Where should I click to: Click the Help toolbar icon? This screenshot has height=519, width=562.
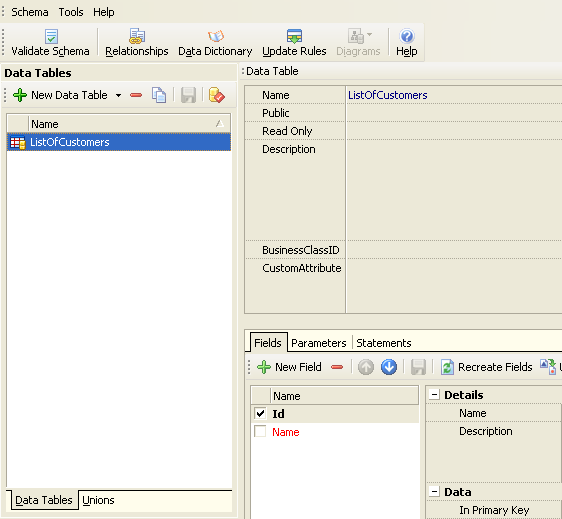tap(406, 36)
